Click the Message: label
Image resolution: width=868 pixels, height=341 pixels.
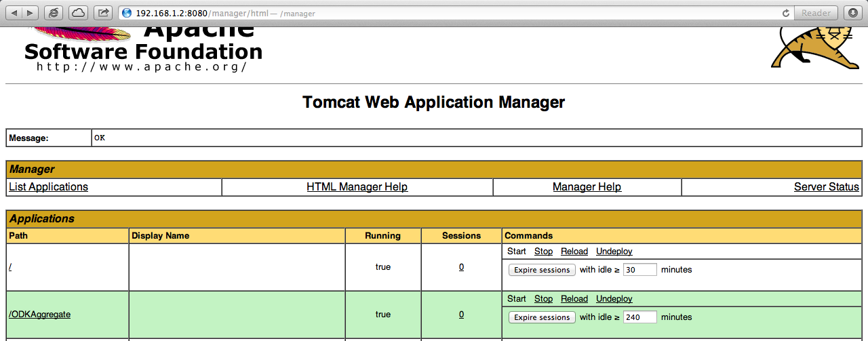click(28, 138)
